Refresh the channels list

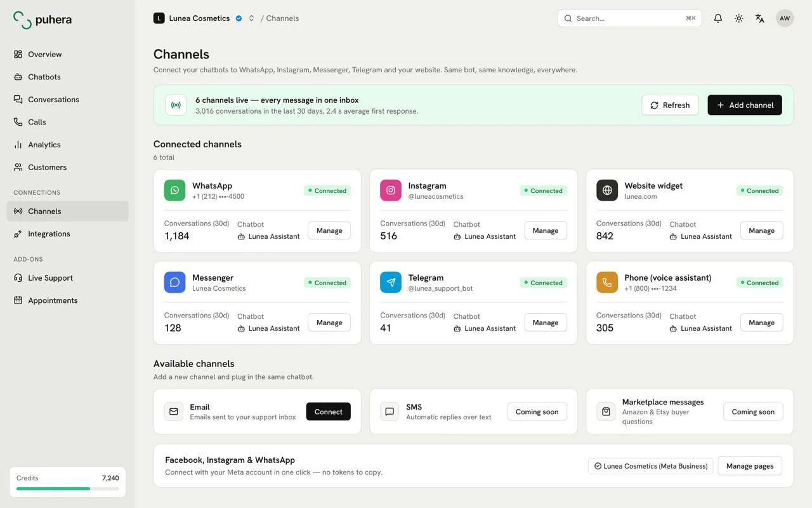[x=670, y=105]
